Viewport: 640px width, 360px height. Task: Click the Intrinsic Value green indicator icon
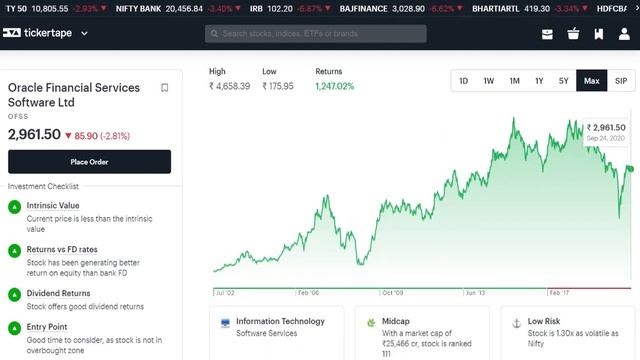tap(15, 207)
